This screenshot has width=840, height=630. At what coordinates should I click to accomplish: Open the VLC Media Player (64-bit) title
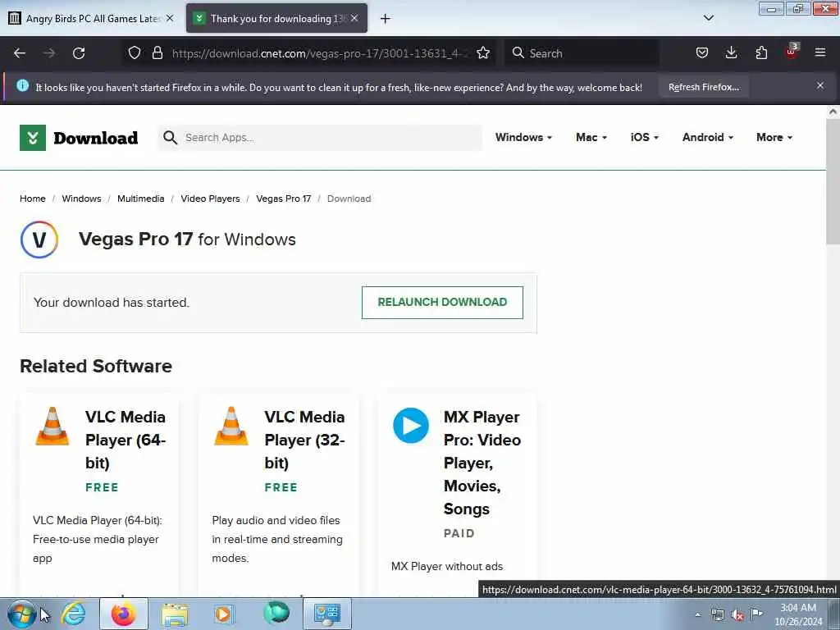click(126, 440)
